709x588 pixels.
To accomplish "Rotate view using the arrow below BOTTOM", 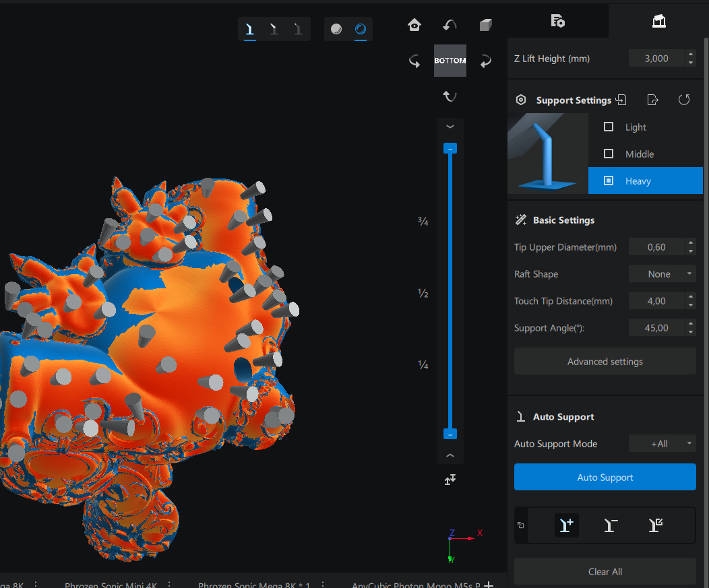I will point(450,96).
